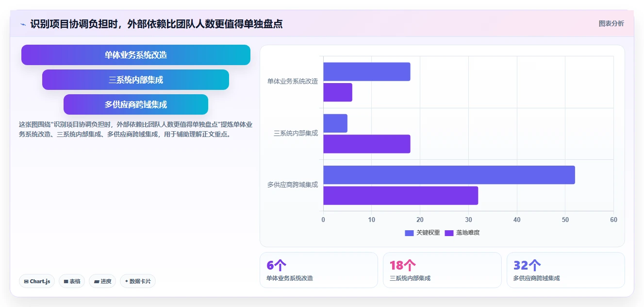This screenshot has width=644, height=307.
Task: Click the 18个 data card value
Action: 402,265
